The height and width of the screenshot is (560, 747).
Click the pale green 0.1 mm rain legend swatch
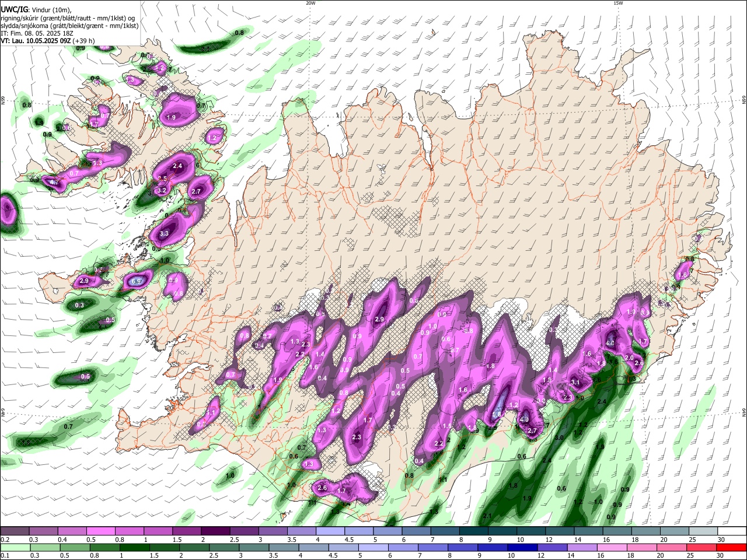(x=15, y=547)
